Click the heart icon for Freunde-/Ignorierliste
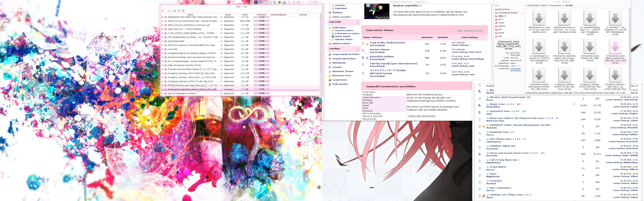 330,59
